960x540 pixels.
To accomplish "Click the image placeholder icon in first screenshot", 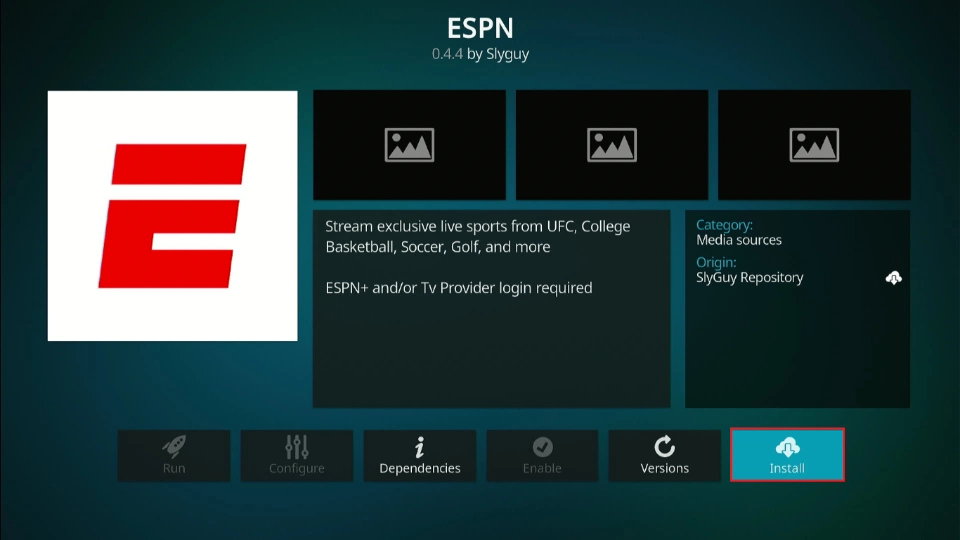I will [409, 145].
